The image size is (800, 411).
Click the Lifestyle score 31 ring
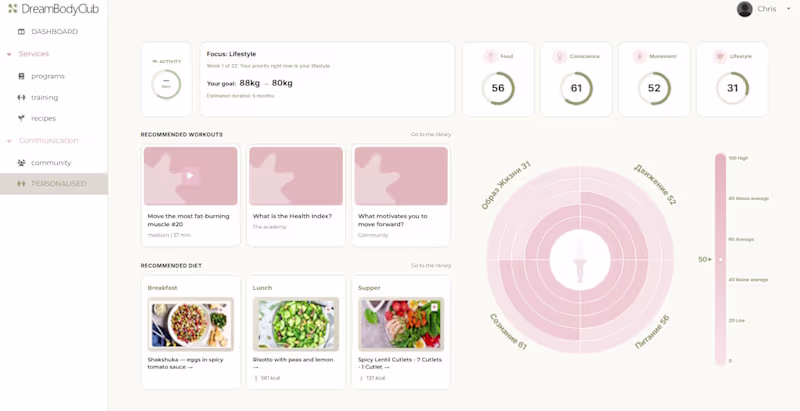click(x=732, y=88)
